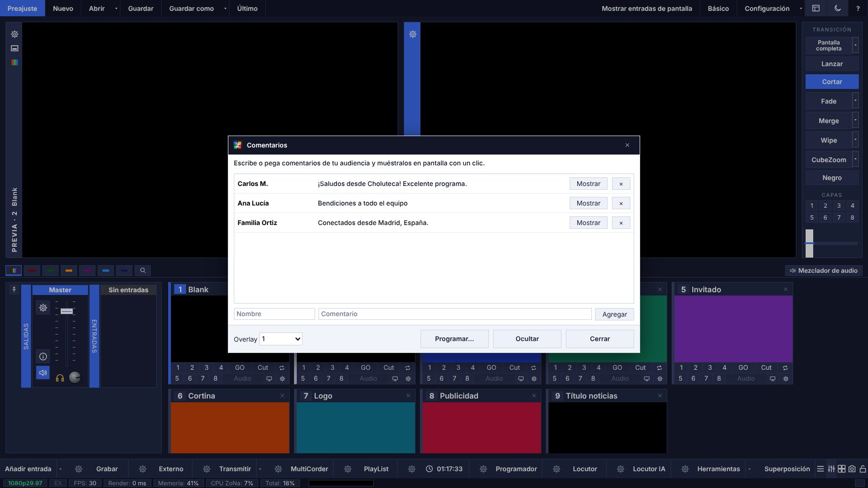Toggle dark mode moon icon
Viewport: 868px width, 488px height.
[x=838, y=8]
